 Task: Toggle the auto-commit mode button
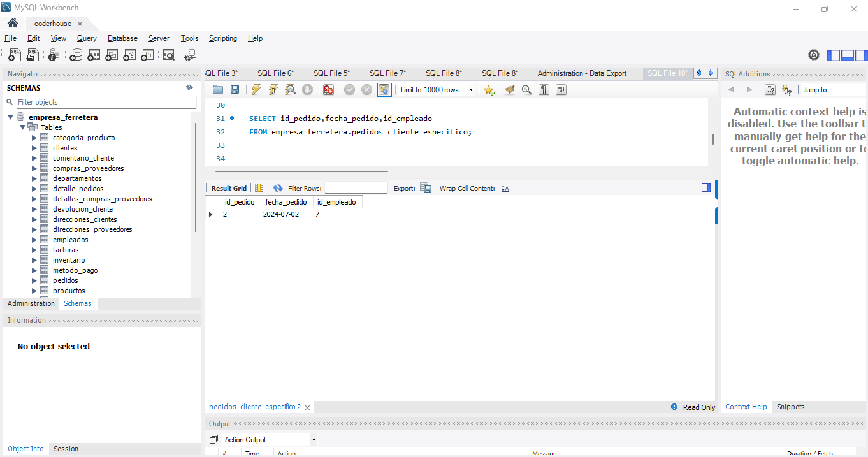384,90
